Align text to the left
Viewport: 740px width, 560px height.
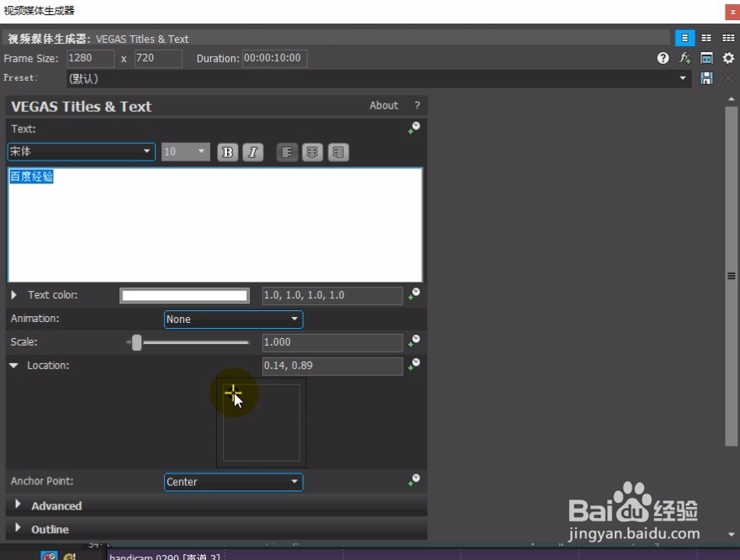(287, 152)
